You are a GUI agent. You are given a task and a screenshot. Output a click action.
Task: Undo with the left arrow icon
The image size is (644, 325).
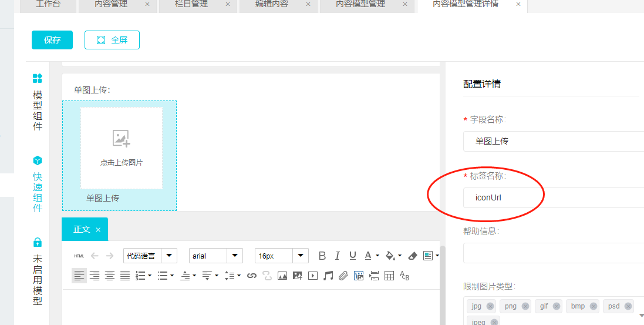coord(95,256)
